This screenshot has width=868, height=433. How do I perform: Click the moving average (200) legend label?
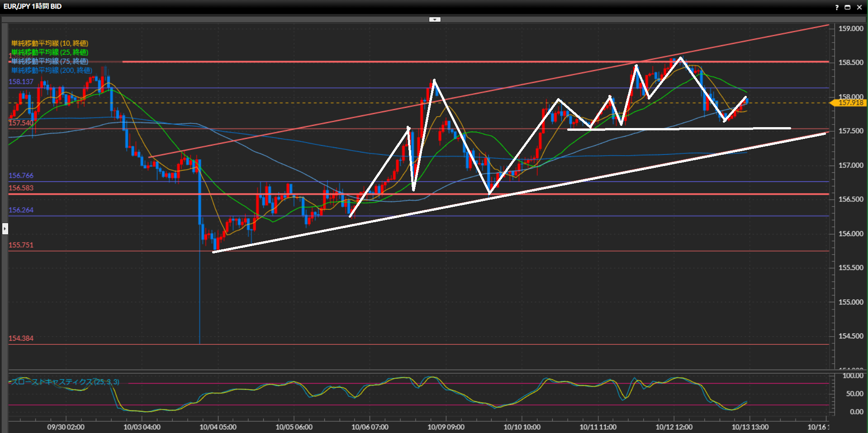click(x=52, y=71)
